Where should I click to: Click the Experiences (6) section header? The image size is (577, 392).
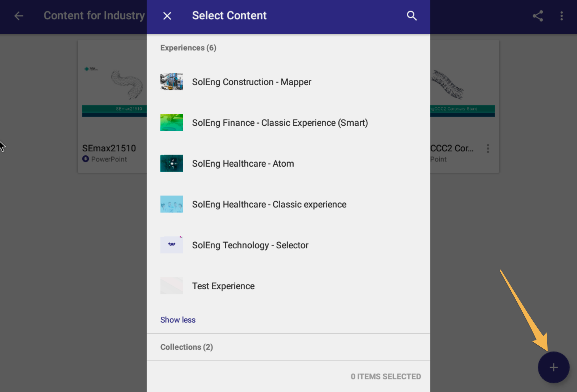(x=188, y=48)
